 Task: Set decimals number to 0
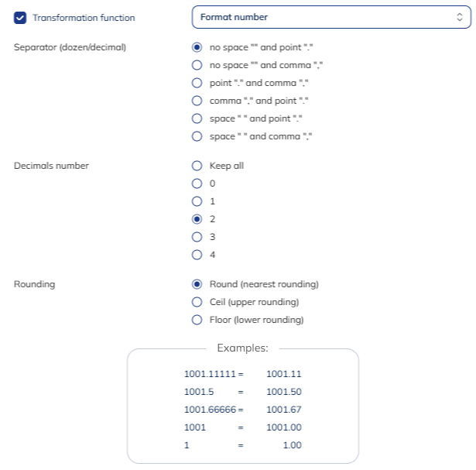(197, 184)
